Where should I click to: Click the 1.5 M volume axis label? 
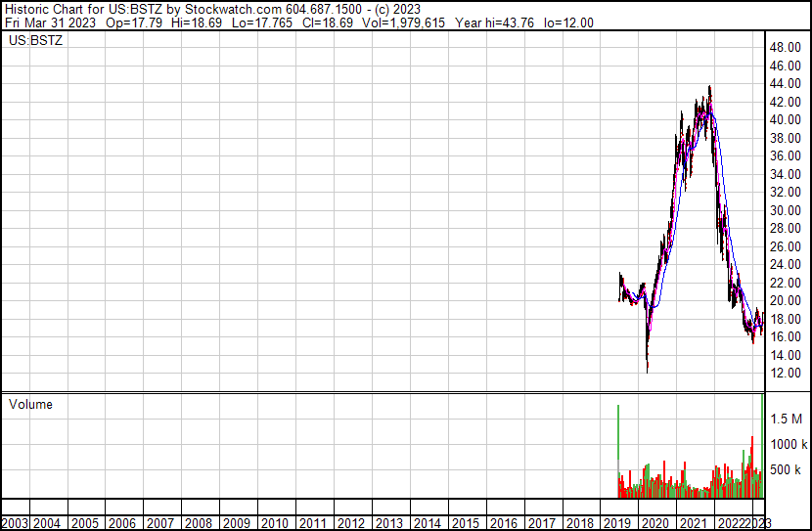point(786,419)
